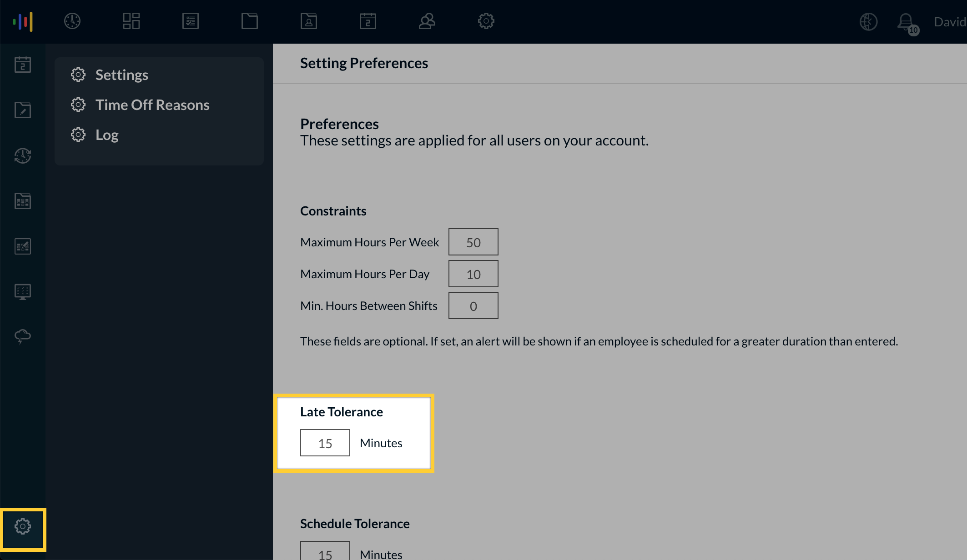Edit the Maximum Hours Per Day field
967x560 pixels.
pos(473,274)
